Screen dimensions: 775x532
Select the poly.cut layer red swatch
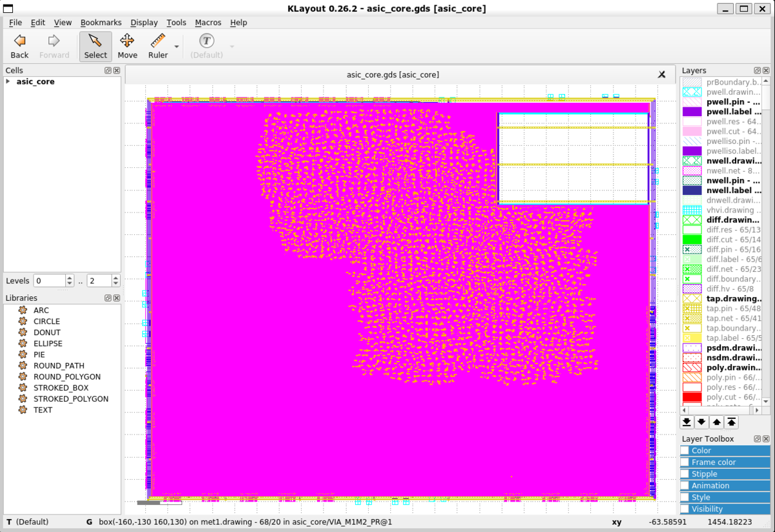coord(692,397)
